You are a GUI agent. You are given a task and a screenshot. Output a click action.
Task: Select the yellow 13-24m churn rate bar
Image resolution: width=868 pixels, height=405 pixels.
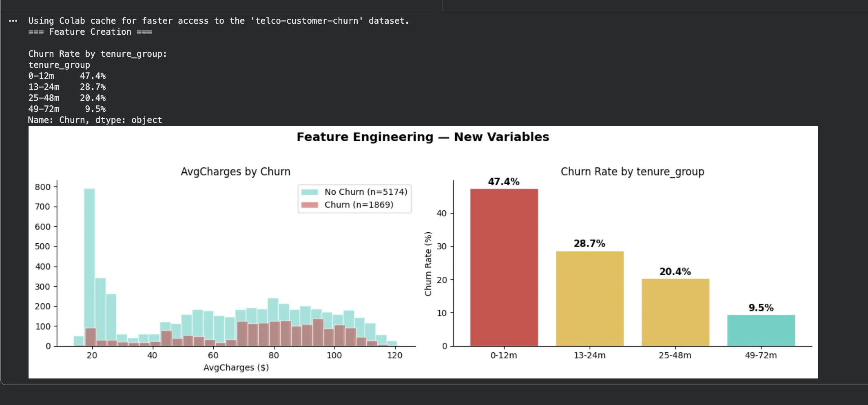[x=589, y=298]
